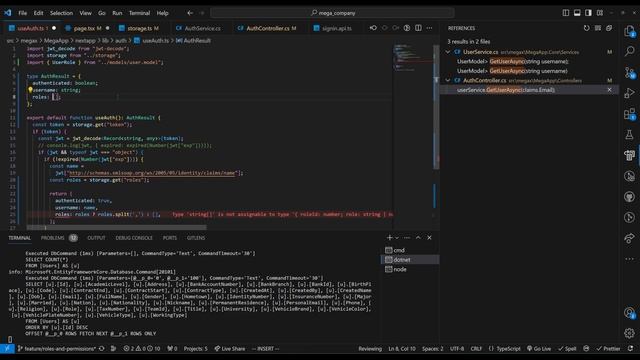This screenshot has height=360, width=640.
Task: Open the Help menu
Action: point(162,13)
